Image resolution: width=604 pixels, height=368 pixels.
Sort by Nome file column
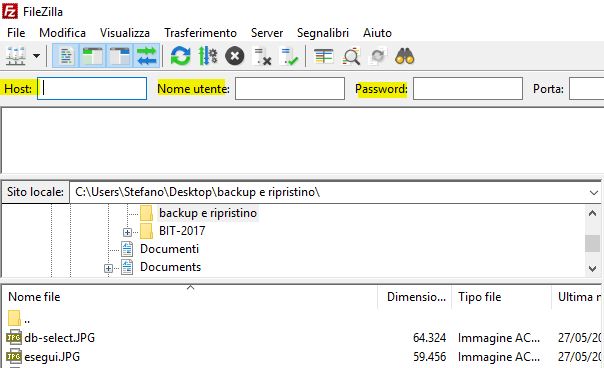(x=190, y=297)
